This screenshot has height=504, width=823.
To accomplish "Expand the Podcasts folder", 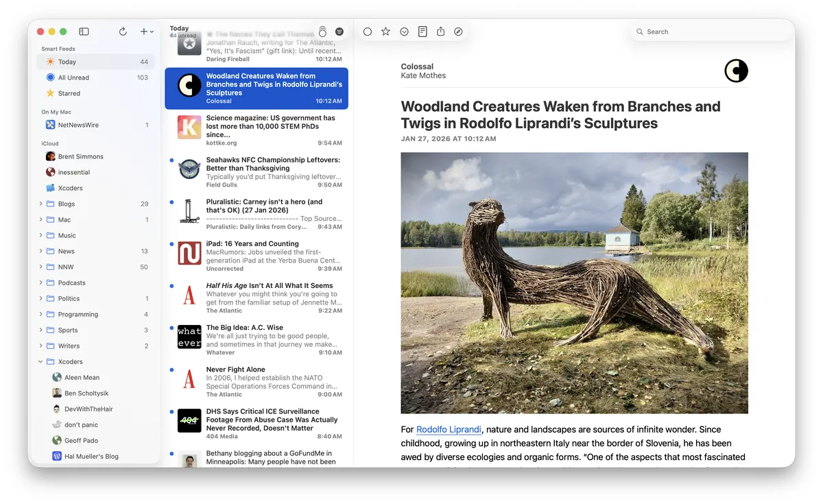I will click(x=41, y=283).
